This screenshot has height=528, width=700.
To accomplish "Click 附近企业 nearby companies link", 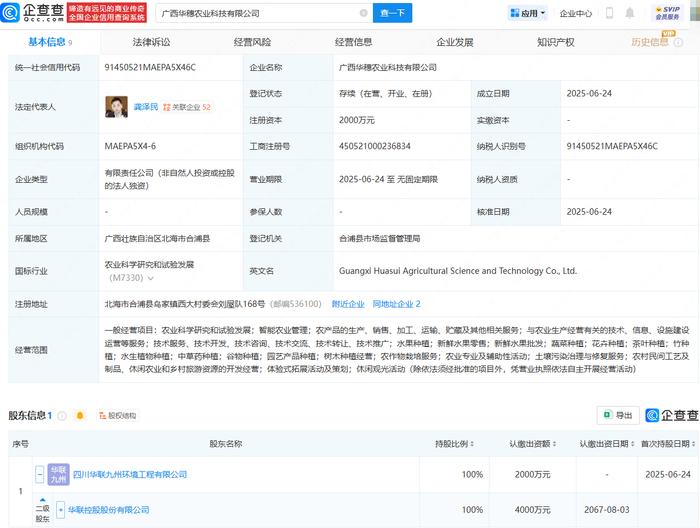I will (x=348, y=304).
